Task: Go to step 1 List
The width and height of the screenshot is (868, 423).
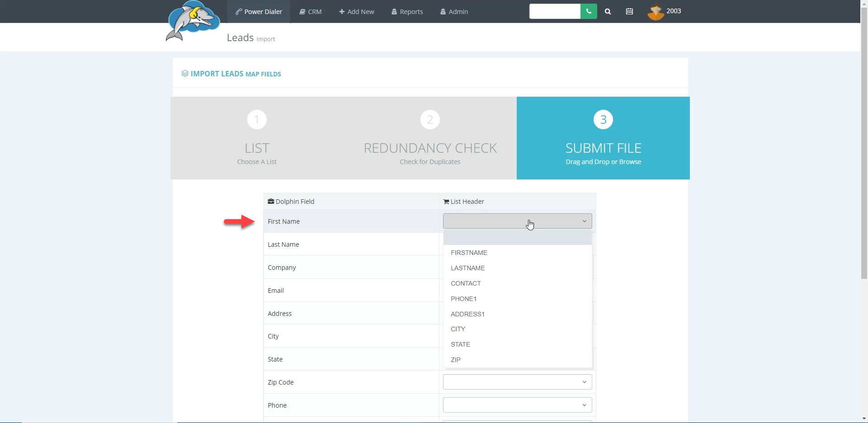Action: [257, 138]
